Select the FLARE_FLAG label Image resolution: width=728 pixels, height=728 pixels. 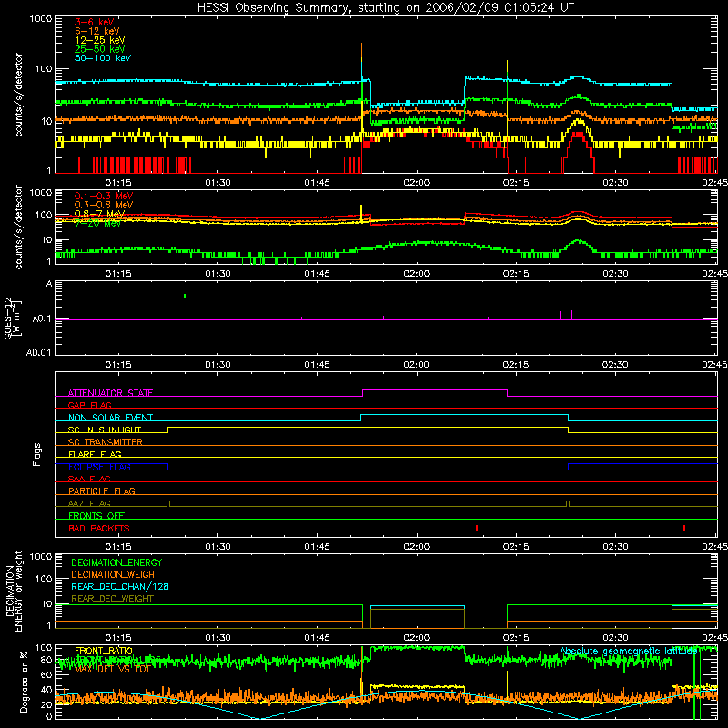[x=95, y=454]
